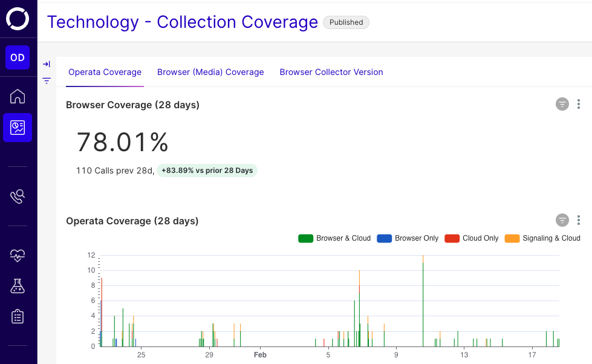Image resolution: width=592 pixels, height=364 pixels.
Task: Toggle Cloud Only legend series
Action: (472, 238)
